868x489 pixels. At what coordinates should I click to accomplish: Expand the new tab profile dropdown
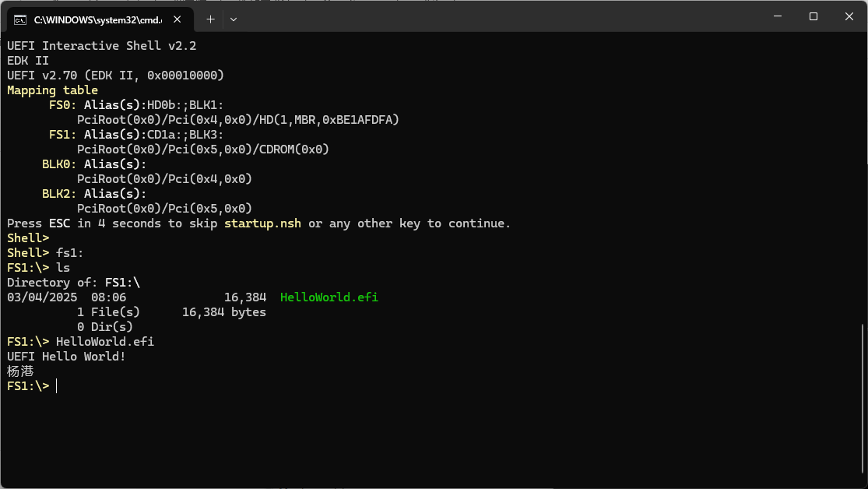234,19
